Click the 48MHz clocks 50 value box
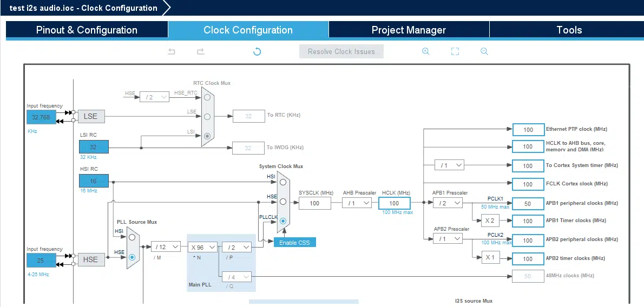 click(528, 276)
